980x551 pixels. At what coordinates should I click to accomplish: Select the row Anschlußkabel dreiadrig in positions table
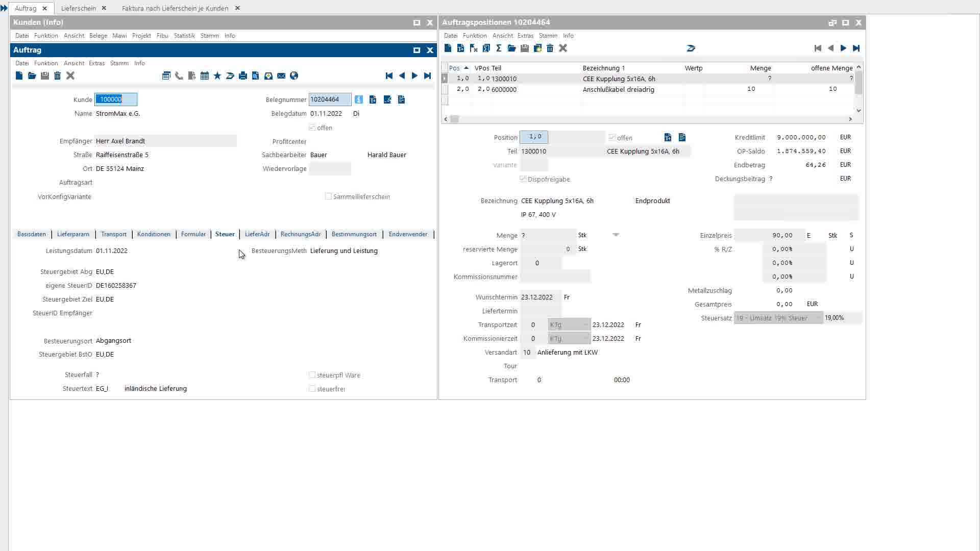[648, 89]
